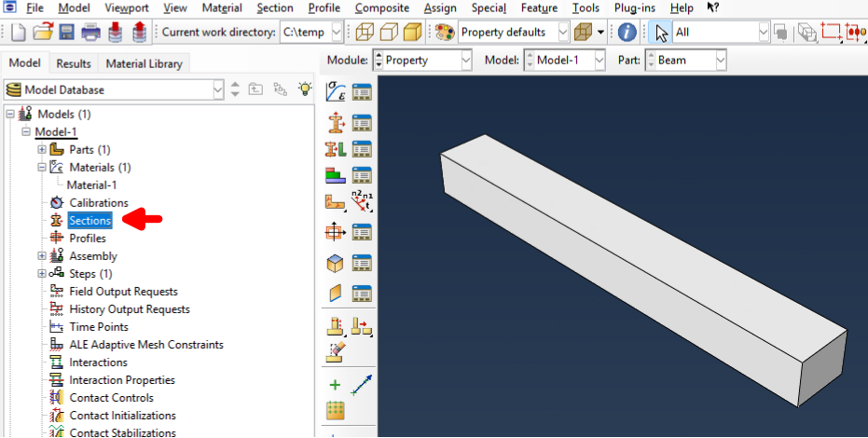Viewport: 868px width, 438px height.
Task: Click the blue query information icon
Action: (627, 32)
